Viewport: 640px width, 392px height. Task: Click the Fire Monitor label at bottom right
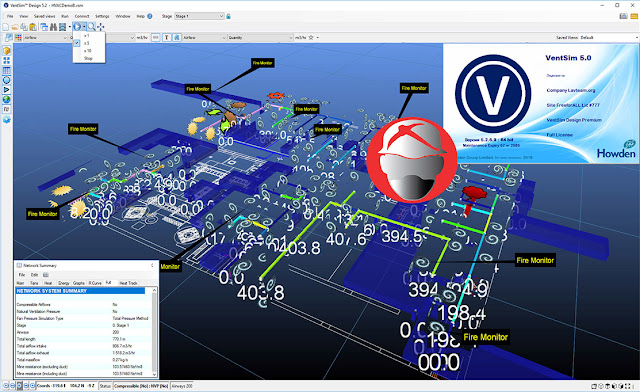[485, 337]
